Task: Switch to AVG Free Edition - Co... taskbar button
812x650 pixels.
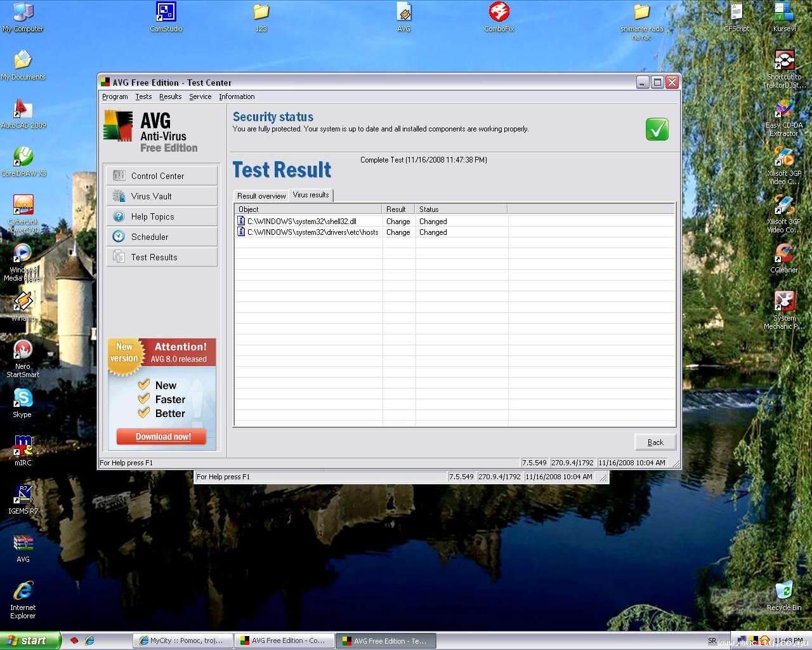Action: coord(285,641)
